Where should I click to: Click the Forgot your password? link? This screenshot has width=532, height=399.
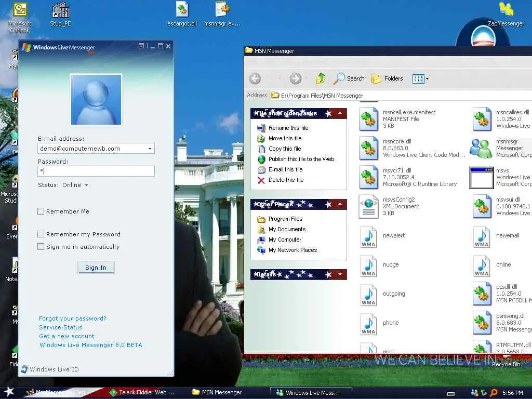click(72, 318)
